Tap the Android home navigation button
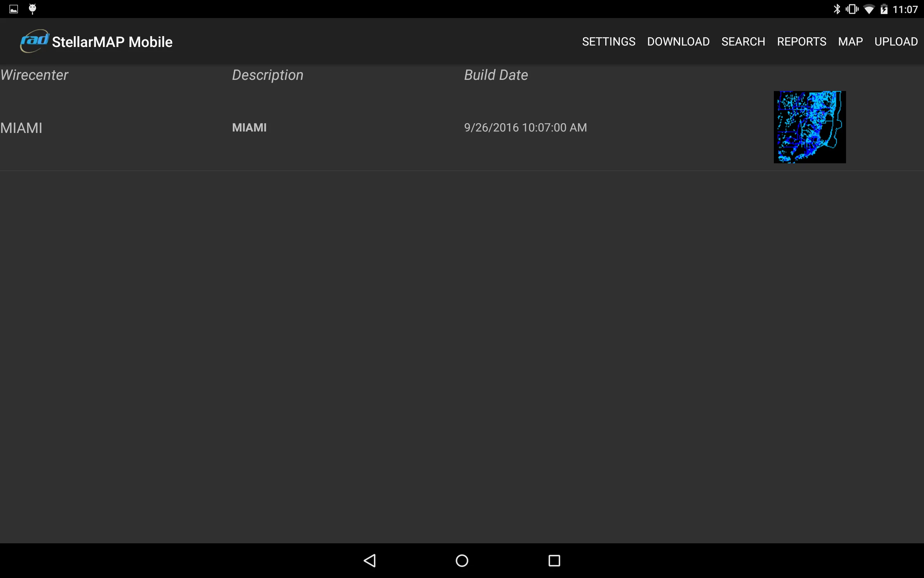Screen dimensions: 924x578 tap(462, 560)
